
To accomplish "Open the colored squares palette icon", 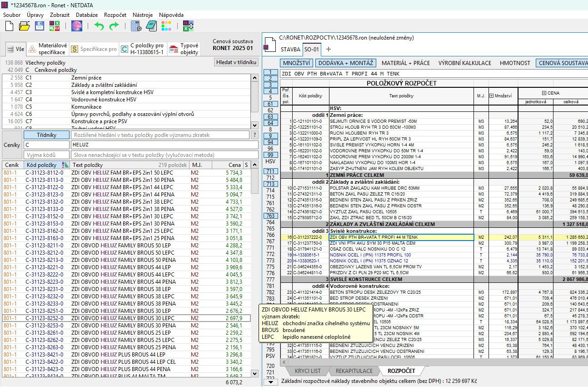I will [x=166, y=26].
